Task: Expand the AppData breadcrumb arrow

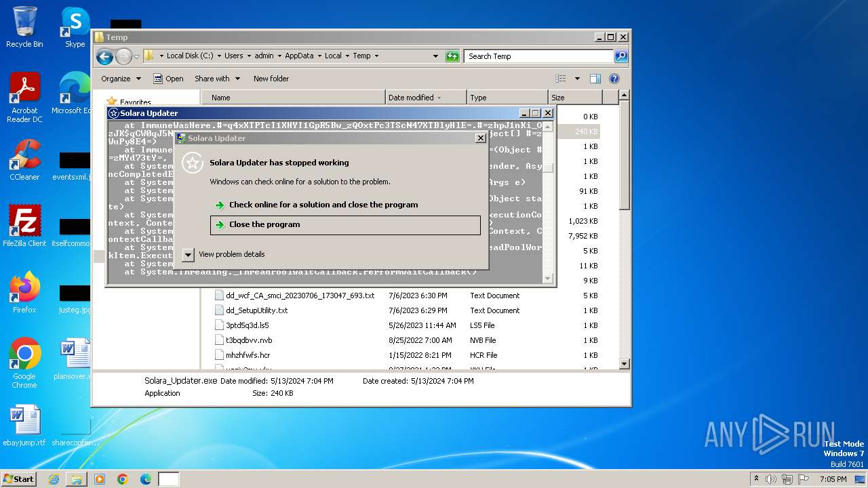Action: click(x=319, y=56)
